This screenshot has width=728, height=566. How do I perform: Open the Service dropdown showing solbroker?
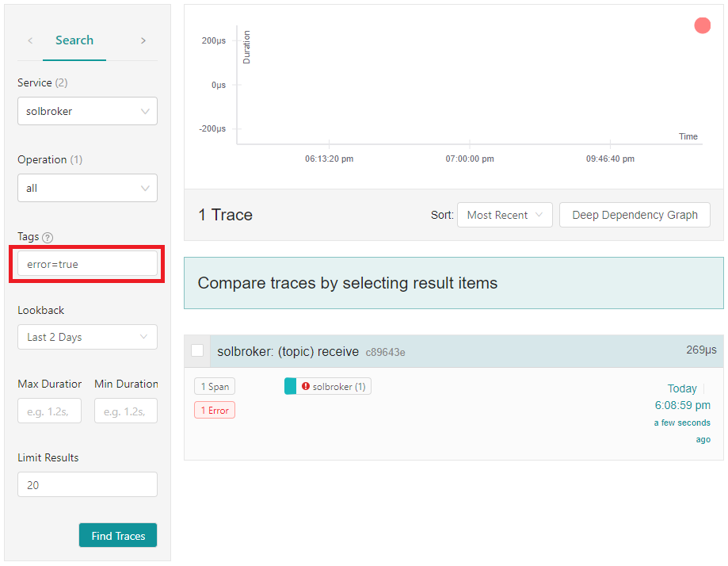coord(87,111)
